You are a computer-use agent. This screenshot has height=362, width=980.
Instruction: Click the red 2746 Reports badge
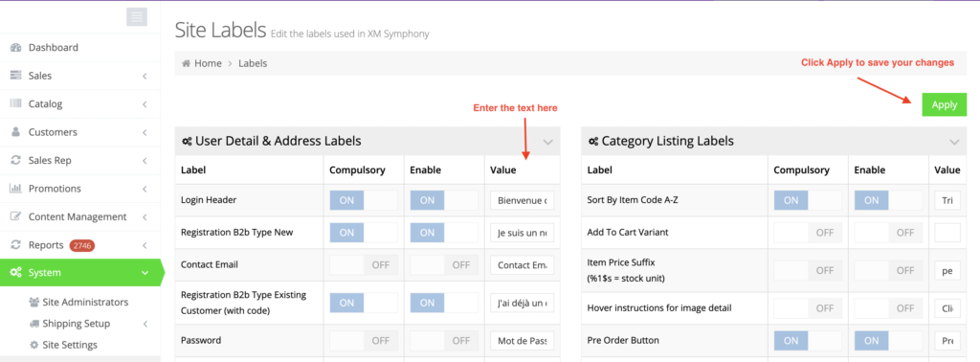[82, 245]
